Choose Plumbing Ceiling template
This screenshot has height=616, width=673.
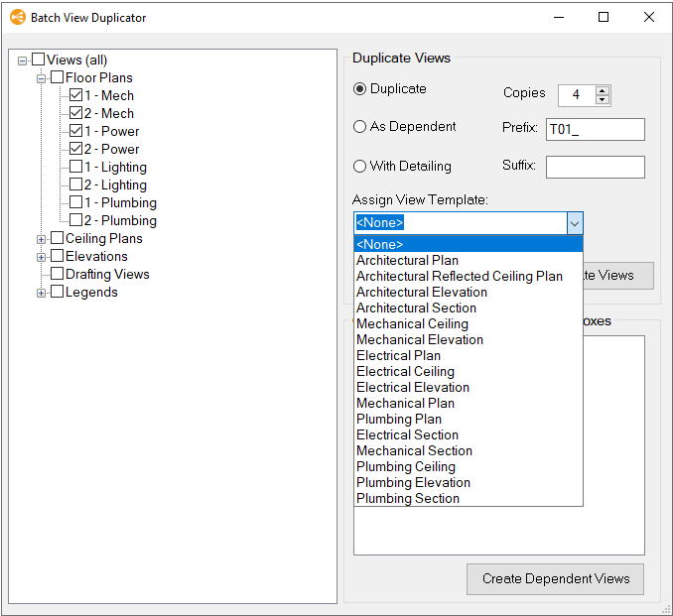(x=469, y=467)
